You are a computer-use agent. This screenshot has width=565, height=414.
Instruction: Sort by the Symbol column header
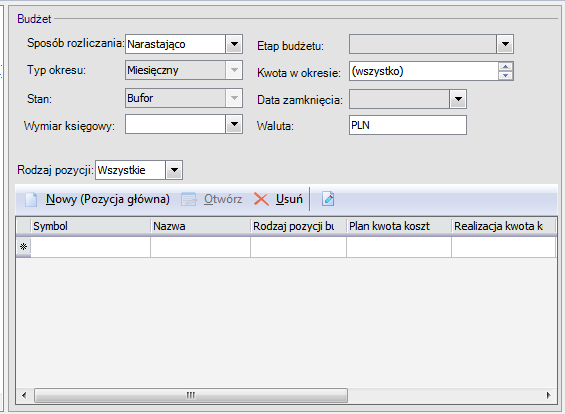[90, 226]
